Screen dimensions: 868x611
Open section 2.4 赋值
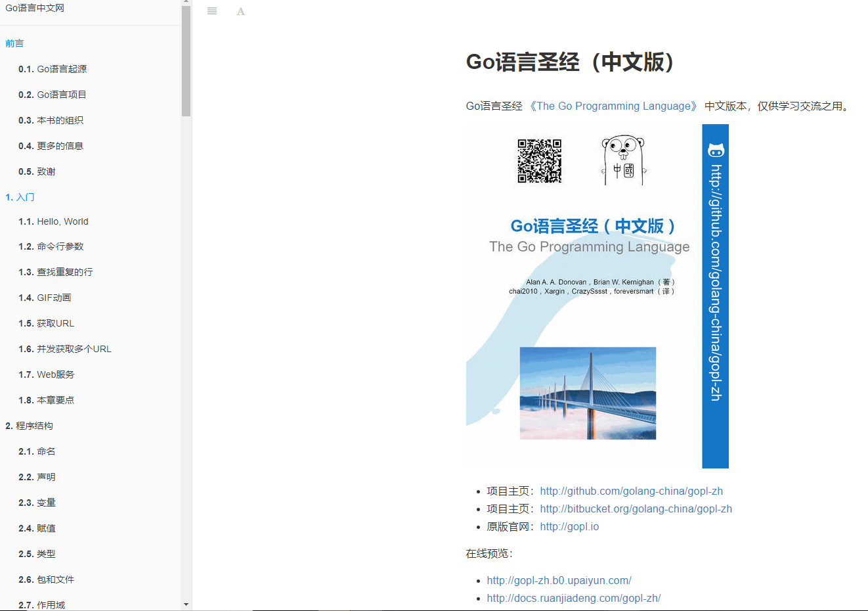[37, 528]
